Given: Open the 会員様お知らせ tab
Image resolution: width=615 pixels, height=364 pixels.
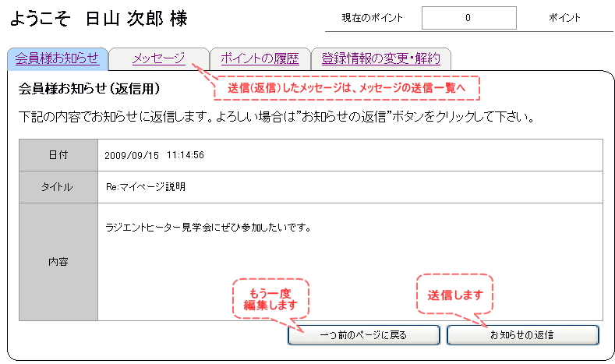Looking at the screenshot, I should pos(57,58).
